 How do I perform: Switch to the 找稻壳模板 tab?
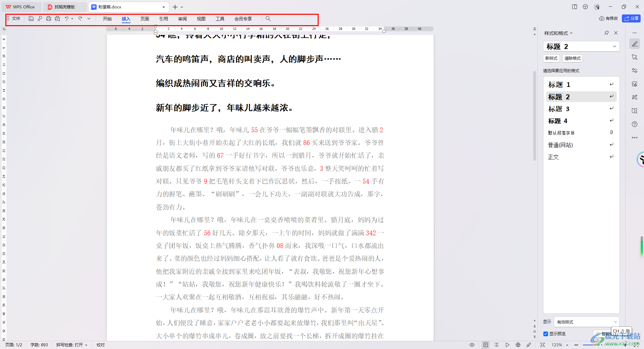(x=65, y=7)
